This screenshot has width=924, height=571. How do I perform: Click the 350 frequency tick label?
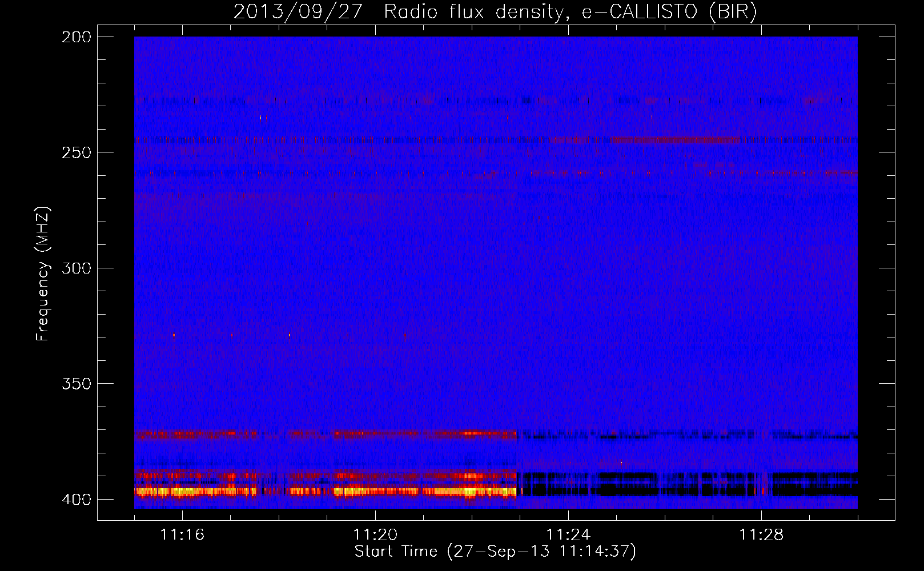pyautogui.click(x=77, y=384)
